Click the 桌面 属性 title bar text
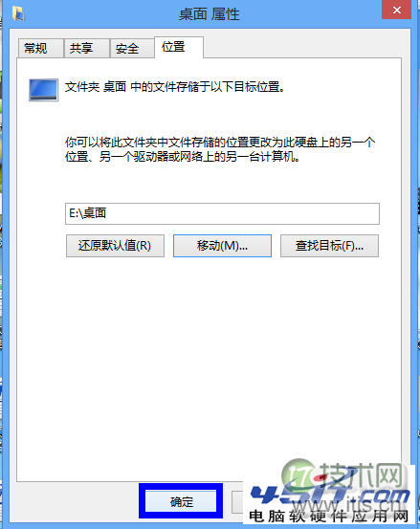 [x=210, y=14]
